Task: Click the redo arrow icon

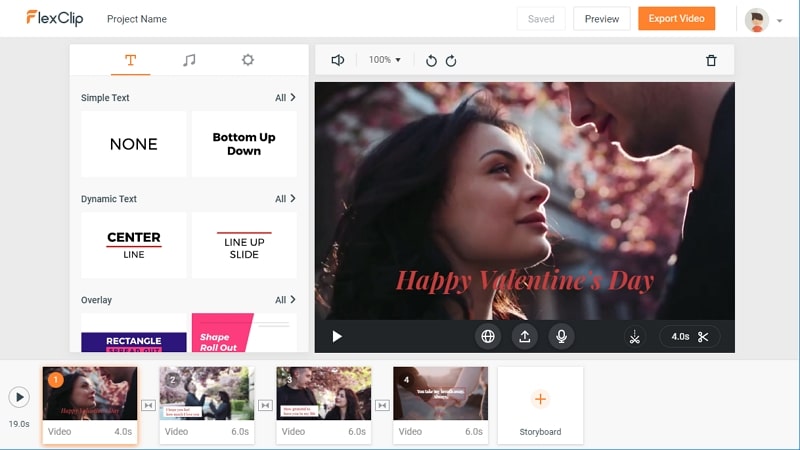Action: pyautogui.click(x=451, y=61)
